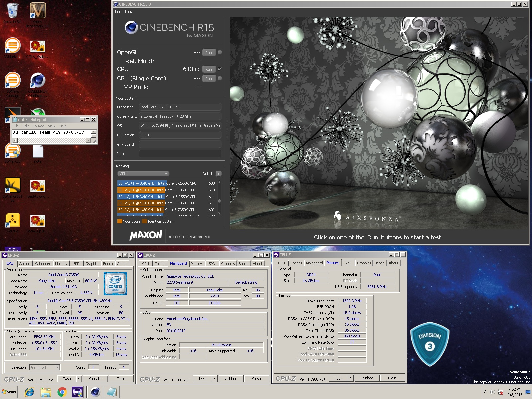Switch to Bench tab in middle CPU-Z window
The width and height of the screenshot is (532, 399).
point(244,264)
